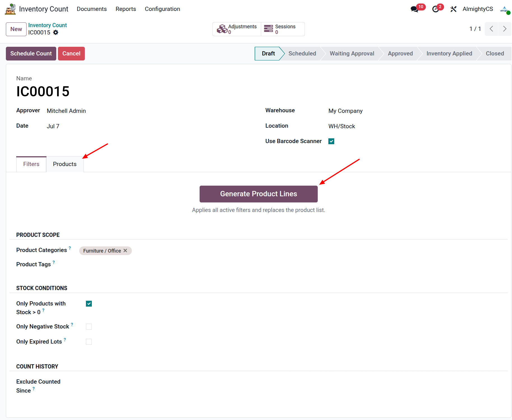Open the Adjustments smart button

click(x=237, y=29)
